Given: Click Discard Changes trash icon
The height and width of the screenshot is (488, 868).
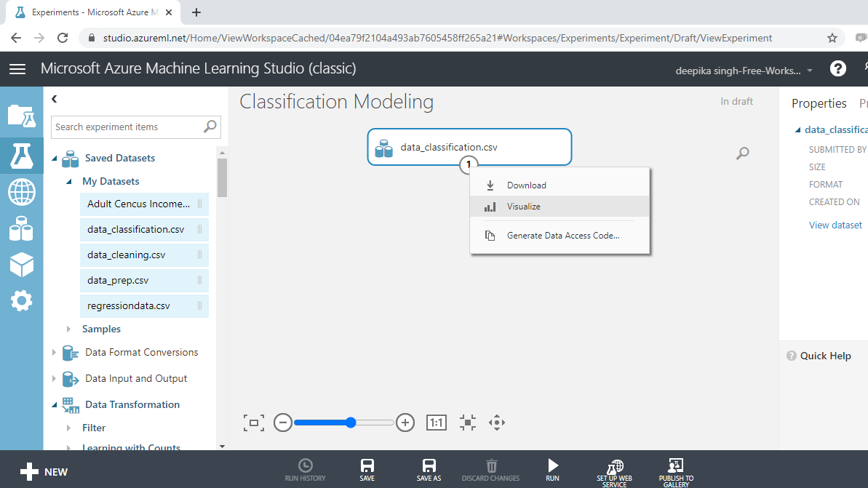Looking at the screenshot, I should [491, 470].
